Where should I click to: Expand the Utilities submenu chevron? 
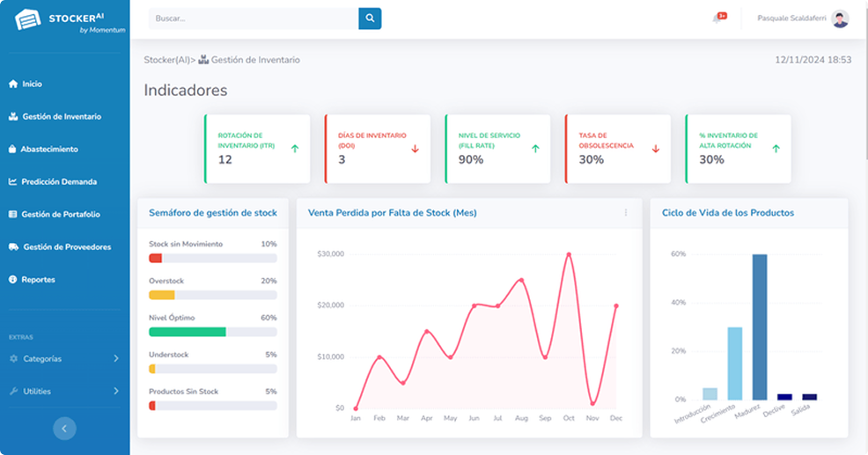click(x=116, y=392)
